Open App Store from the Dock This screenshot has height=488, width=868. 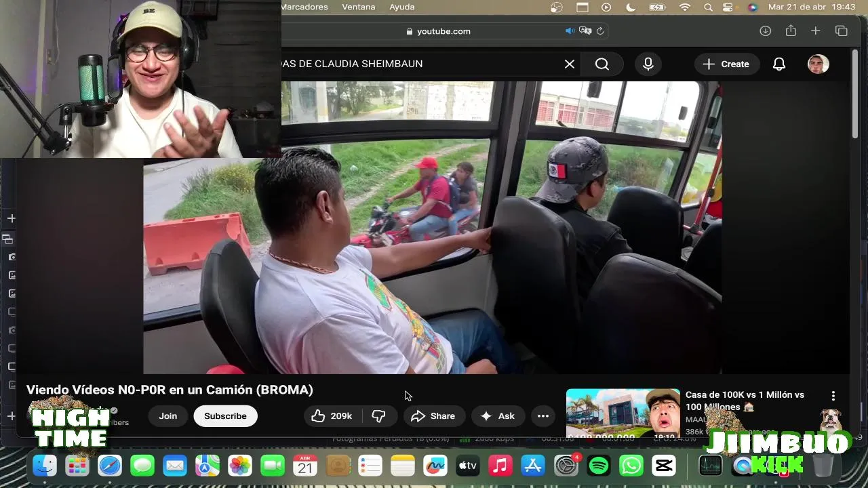(x=533, y=466)
